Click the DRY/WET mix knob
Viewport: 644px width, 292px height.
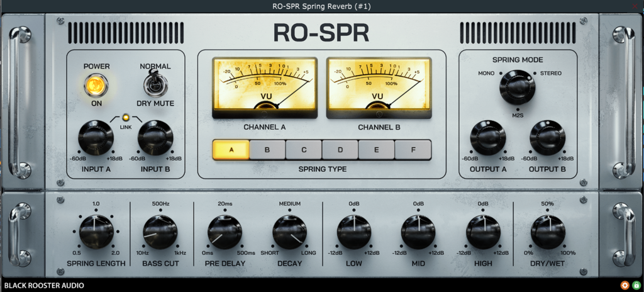pos(548,232)
